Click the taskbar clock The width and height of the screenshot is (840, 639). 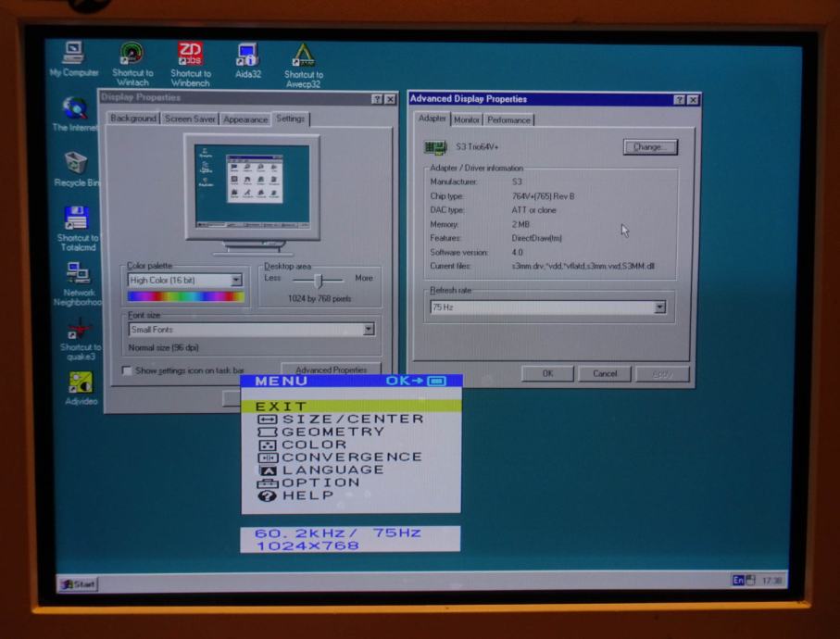[771, 580]
